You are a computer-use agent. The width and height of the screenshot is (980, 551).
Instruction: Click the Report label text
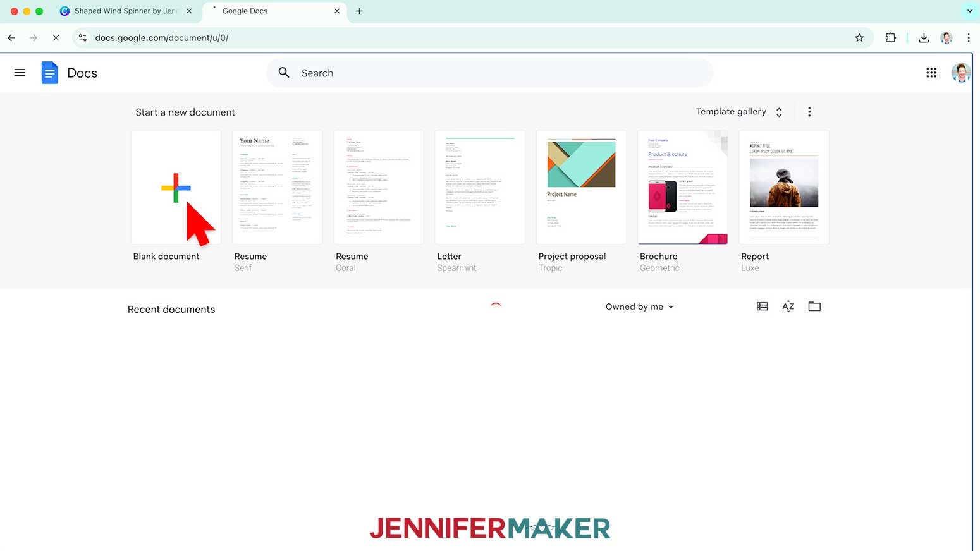pyautogui.click(x=755, y=257)
